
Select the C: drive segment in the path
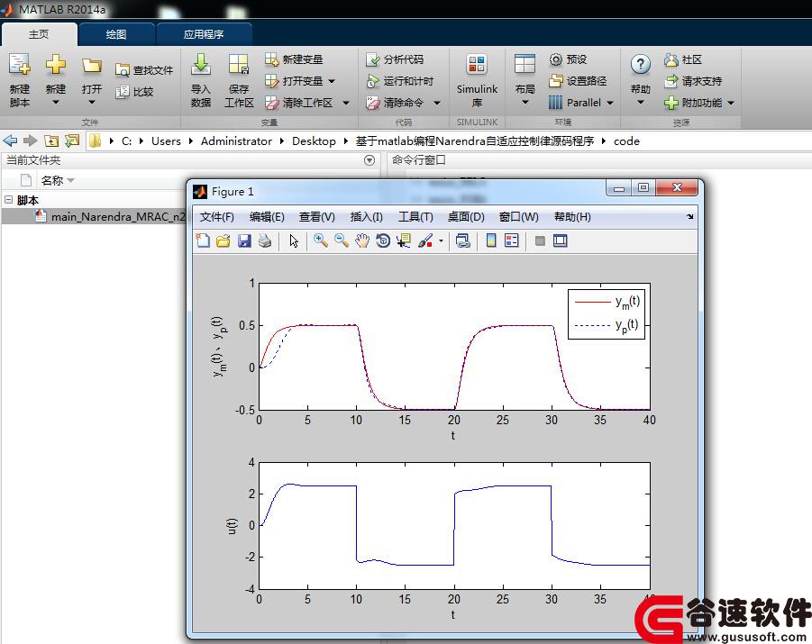[x=126, y=141]
